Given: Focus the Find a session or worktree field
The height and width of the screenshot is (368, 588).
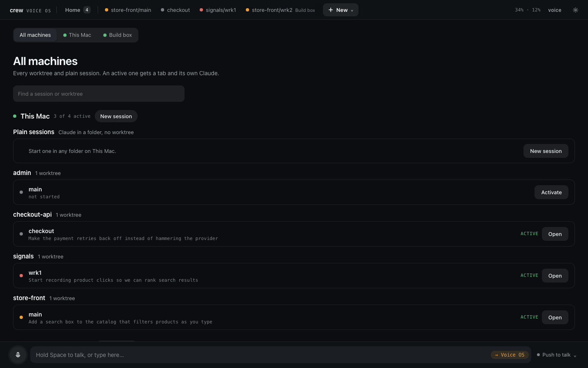Looking at the screenshot, I should (99, 94).
